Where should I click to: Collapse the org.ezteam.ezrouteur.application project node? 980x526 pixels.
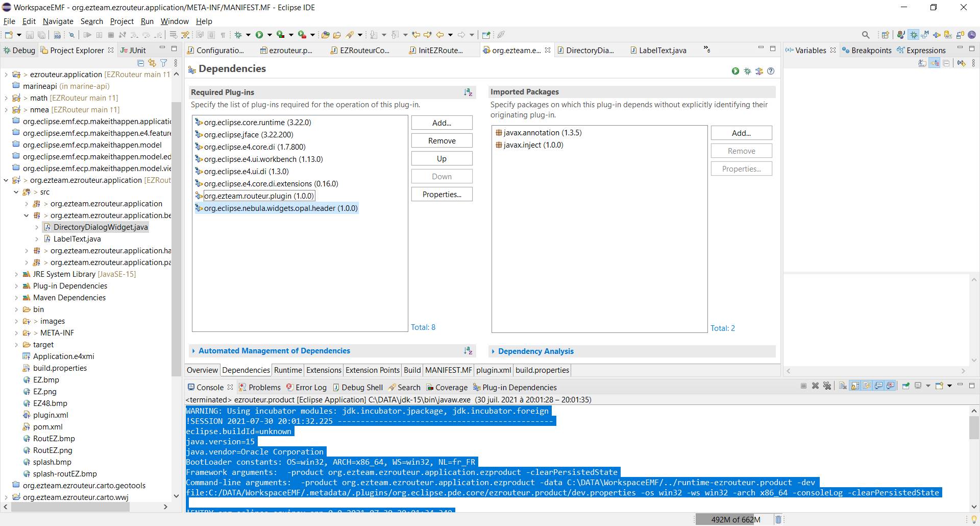point(6,180)
